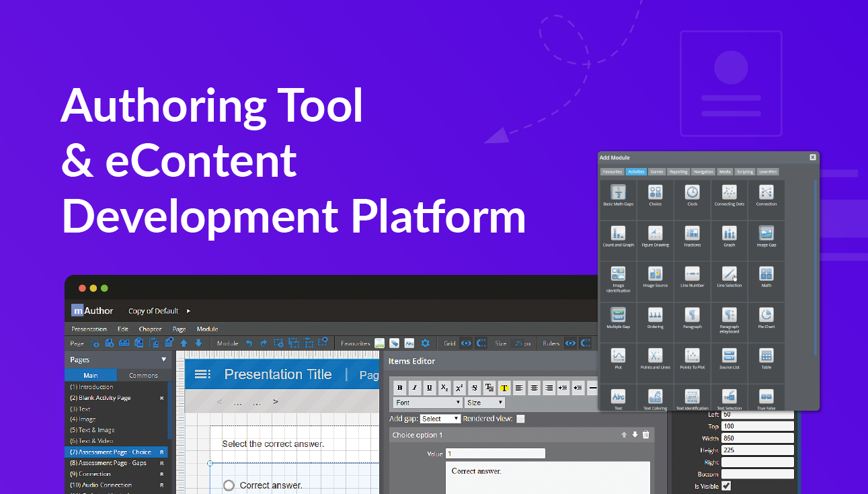This screenshot has width=868, height=494.
Task: Open Favourites settings gear
Action: (x=425, y=343)
